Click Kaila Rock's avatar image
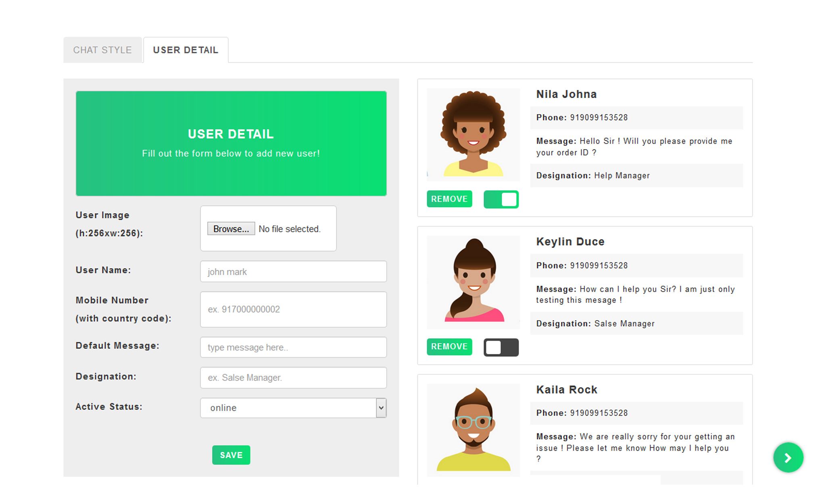This screenshot has width=826, height=504. click(x=473, y=430)
